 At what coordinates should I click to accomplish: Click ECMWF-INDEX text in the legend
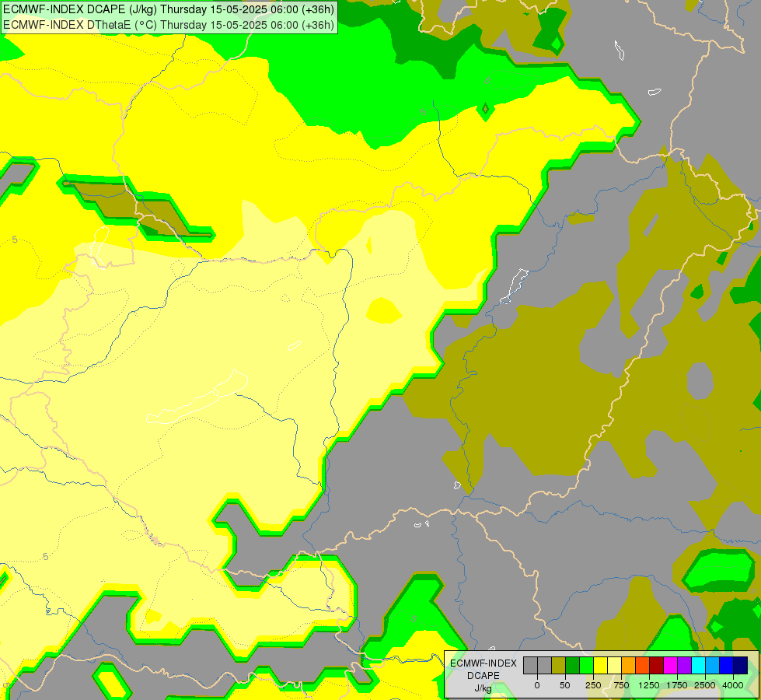(x=483, y=663)
